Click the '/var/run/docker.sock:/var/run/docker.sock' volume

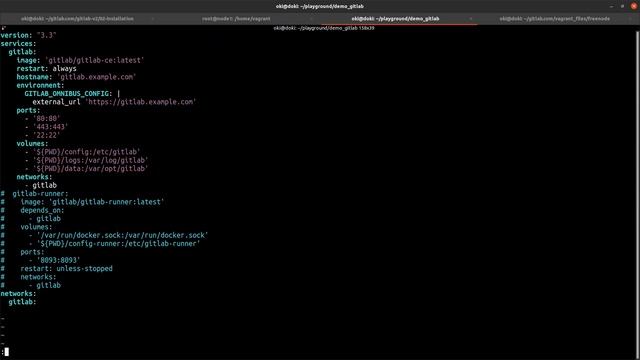click(122, 235)
